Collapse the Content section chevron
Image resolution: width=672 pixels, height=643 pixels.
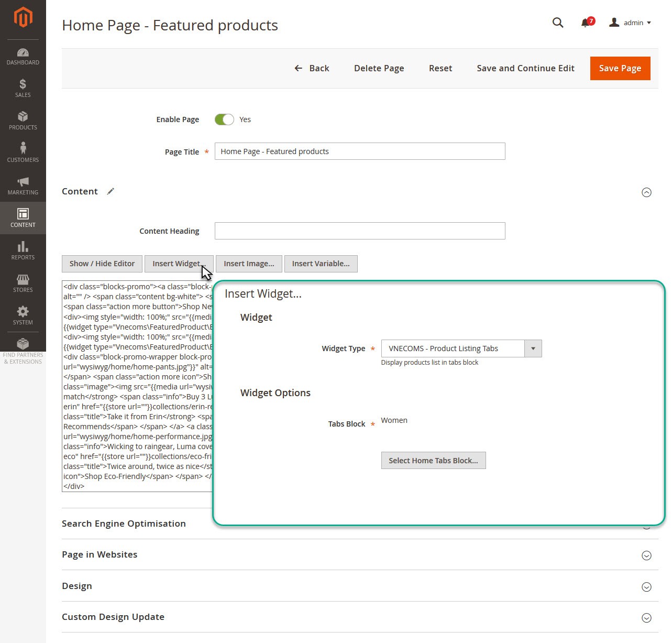tap(647, 192)
